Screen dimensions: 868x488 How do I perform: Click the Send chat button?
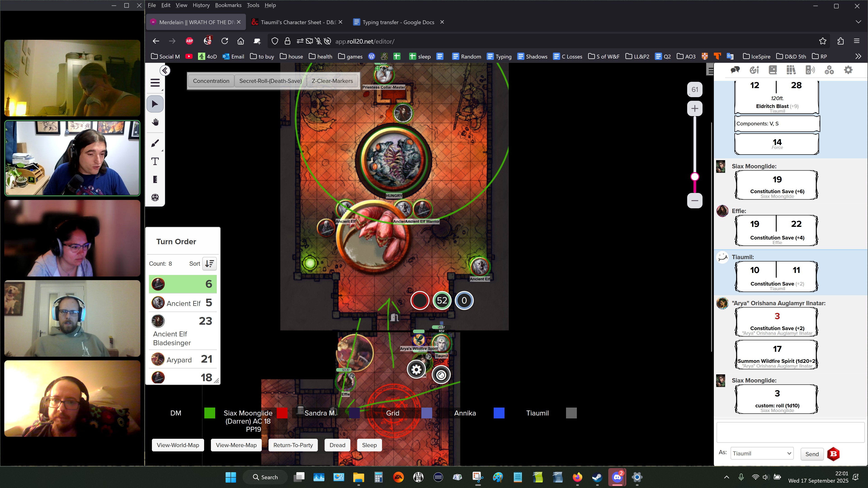tap(812, 454)
